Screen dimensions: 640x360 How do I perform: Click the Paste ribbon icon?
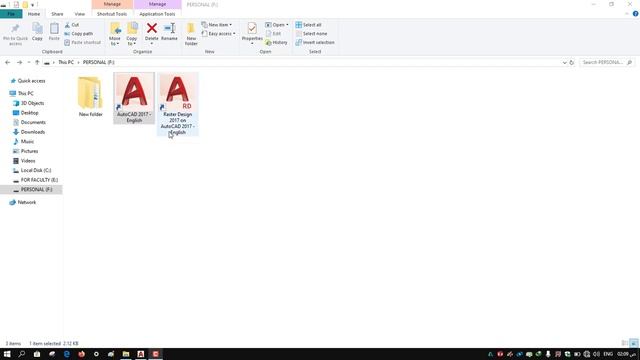tap(54, 32)
